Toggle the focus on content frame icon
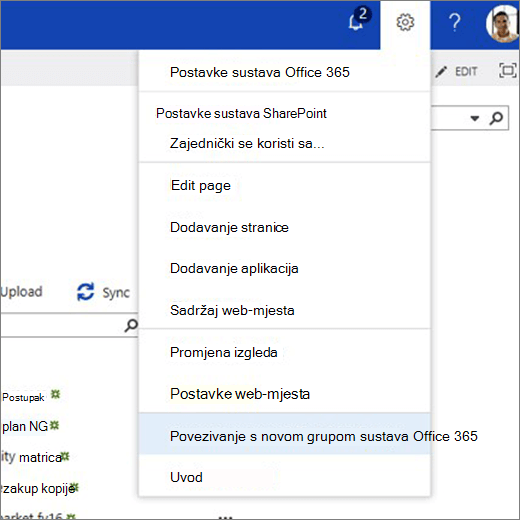Viewport: 520px width, 520px height. 508,70
